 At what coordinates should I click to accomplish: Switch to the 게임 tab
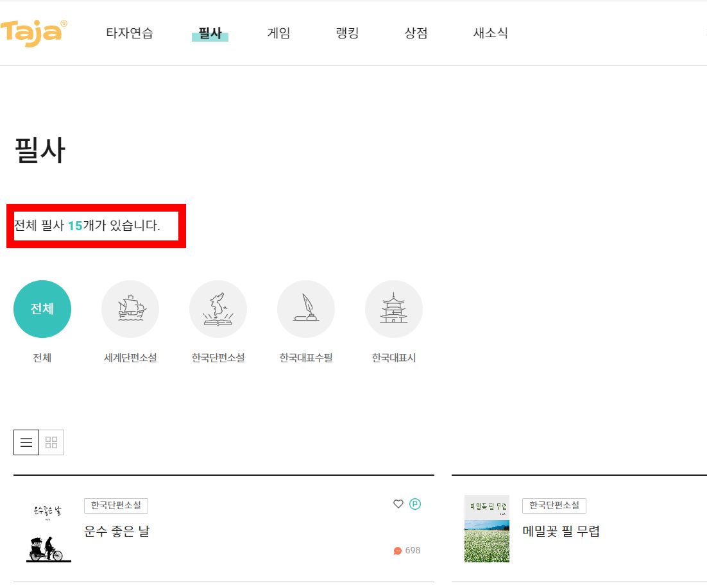(278, 33)
